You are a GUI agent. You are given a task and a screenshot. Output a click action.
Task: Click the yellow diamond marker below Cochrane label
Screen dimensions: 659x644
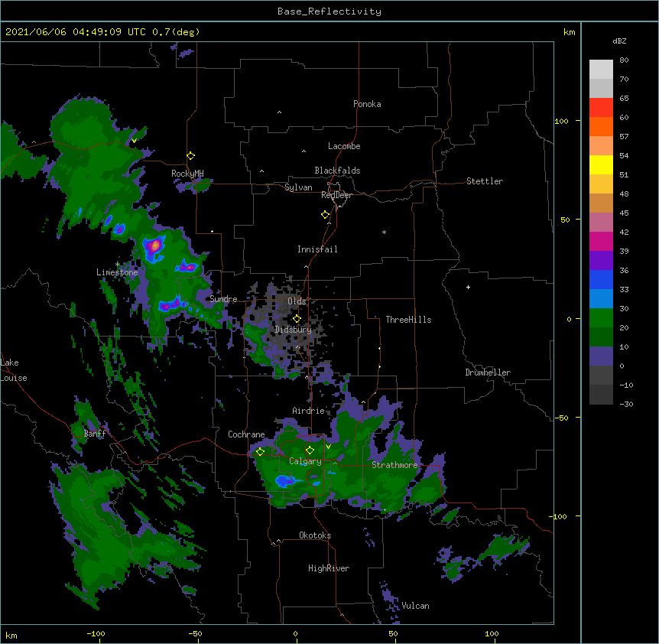pyautogui.click(x=260, y=452)
